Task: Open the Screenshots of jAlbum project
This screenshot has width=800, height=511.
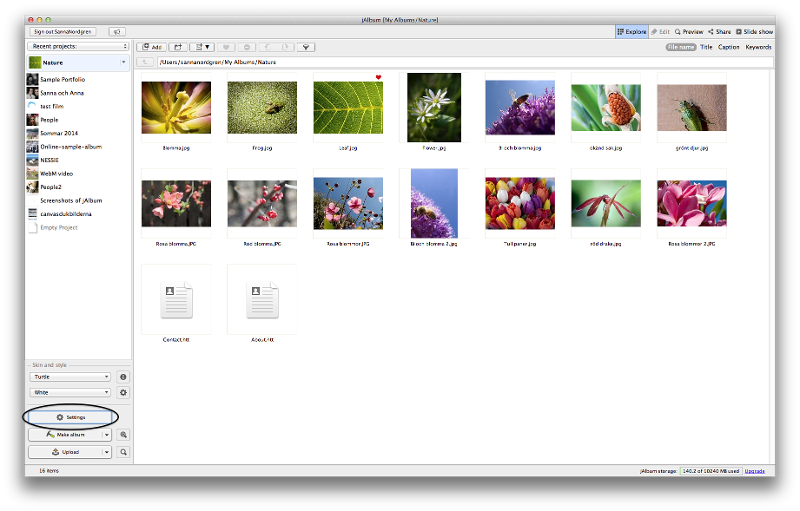Action: (78, 200)
